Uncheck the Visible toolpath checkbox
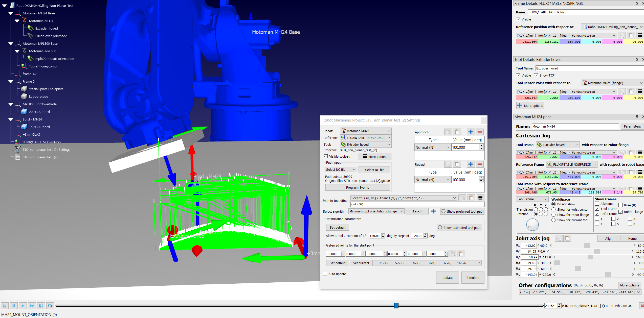Viewport: 644px width, 318px height. 326,156
